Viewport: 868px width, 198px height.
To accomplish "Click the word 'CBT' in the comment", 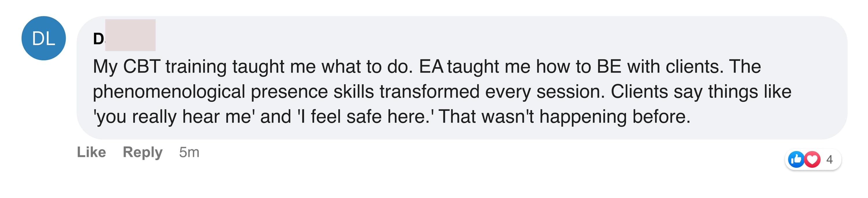I will [141, 67].
